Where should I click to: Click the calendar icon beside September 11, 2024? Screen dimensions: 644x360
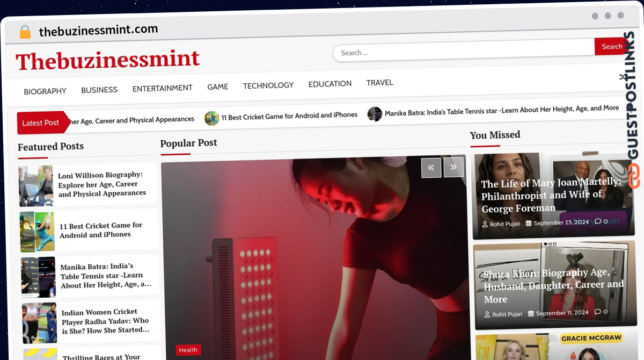(531, 313)
